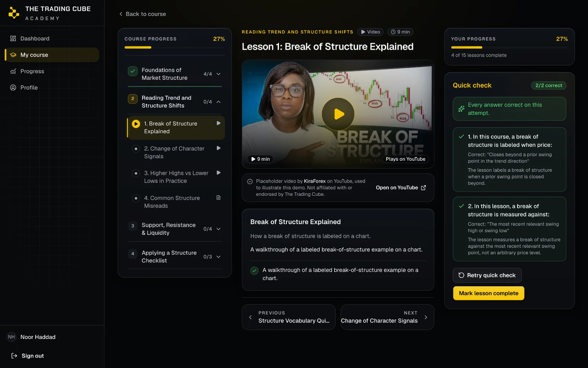Screen dimensions: 588x368
Task: Click the 9 min clock pill in header
Action: pyautogui.click(x=400, y=32)
